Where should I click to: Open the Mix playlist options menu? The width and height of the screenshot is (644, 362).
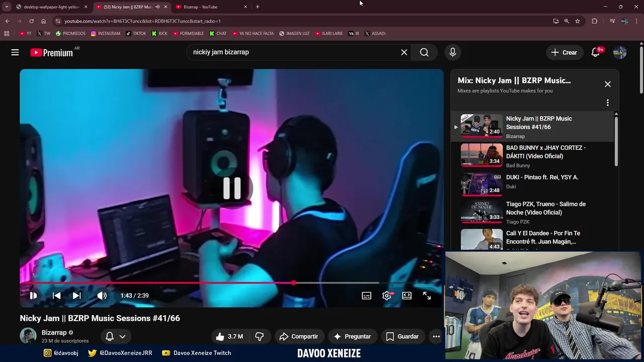click(608, 103)
